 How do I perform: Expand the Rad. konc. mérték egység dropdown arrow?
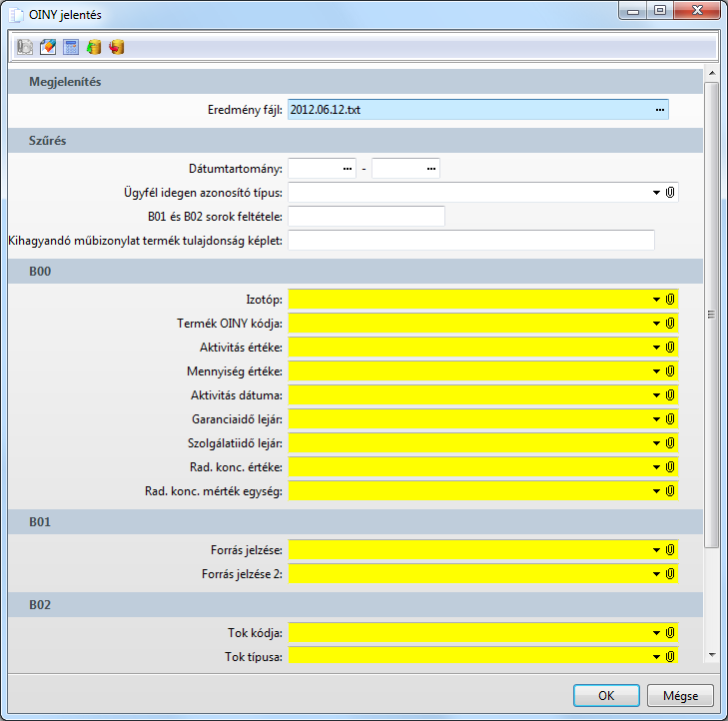656,490
